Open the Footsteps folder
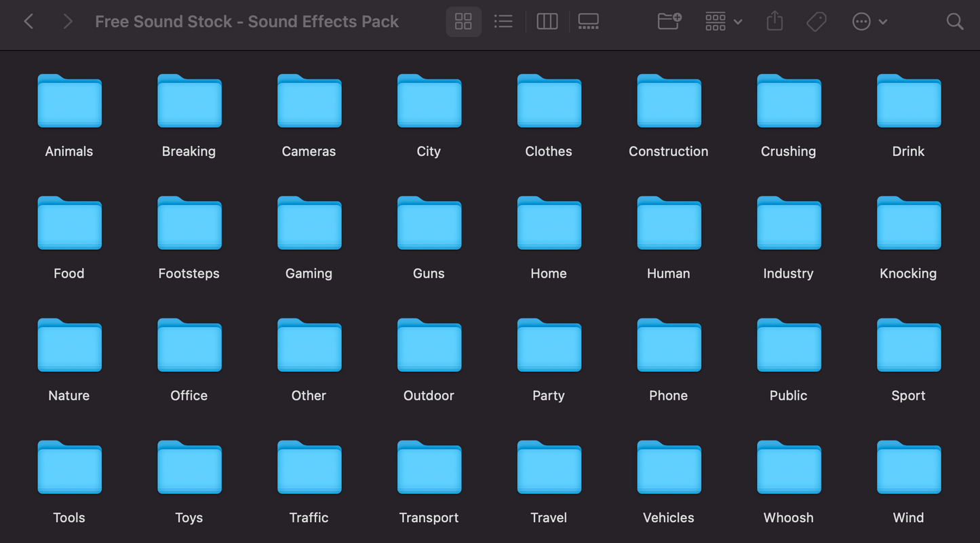This screenshot has width=980, height=543. (x=189, y=223)
